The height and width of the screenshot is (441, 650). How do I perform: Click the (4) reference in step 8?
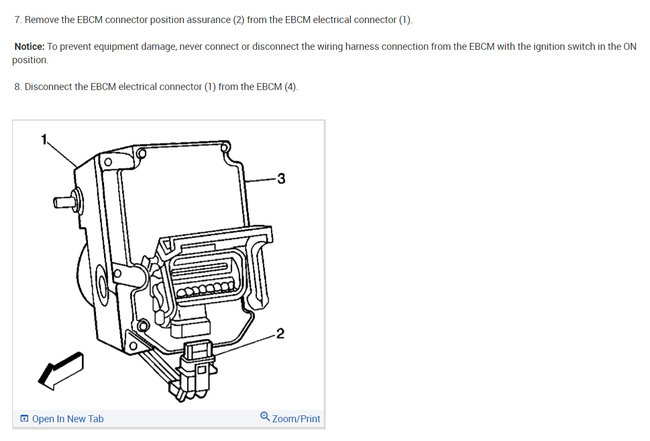pyautogui.click(x=290, y=87)
